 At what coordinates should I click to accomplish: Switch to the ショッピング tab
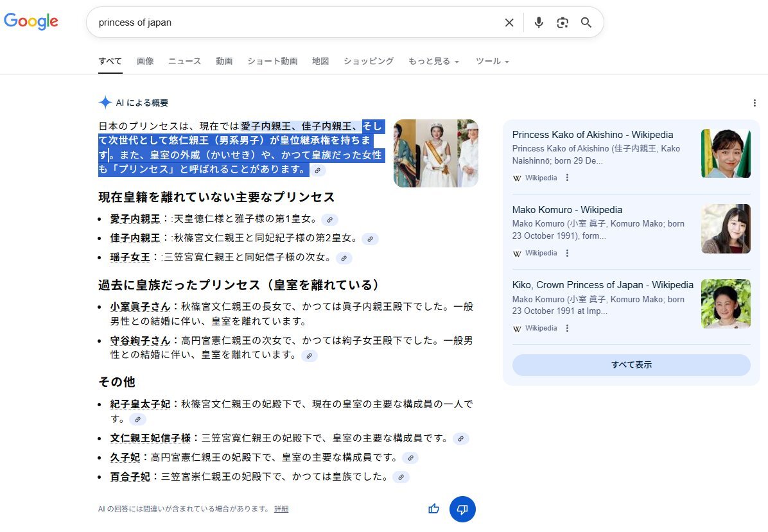tap(369, 61)
